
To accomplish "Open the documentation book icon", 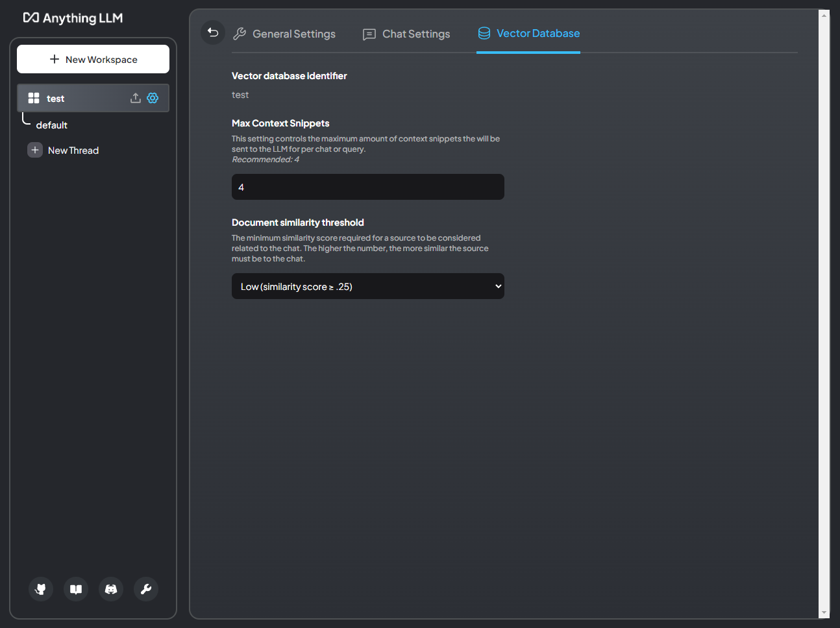I will [x=76, y=589].
